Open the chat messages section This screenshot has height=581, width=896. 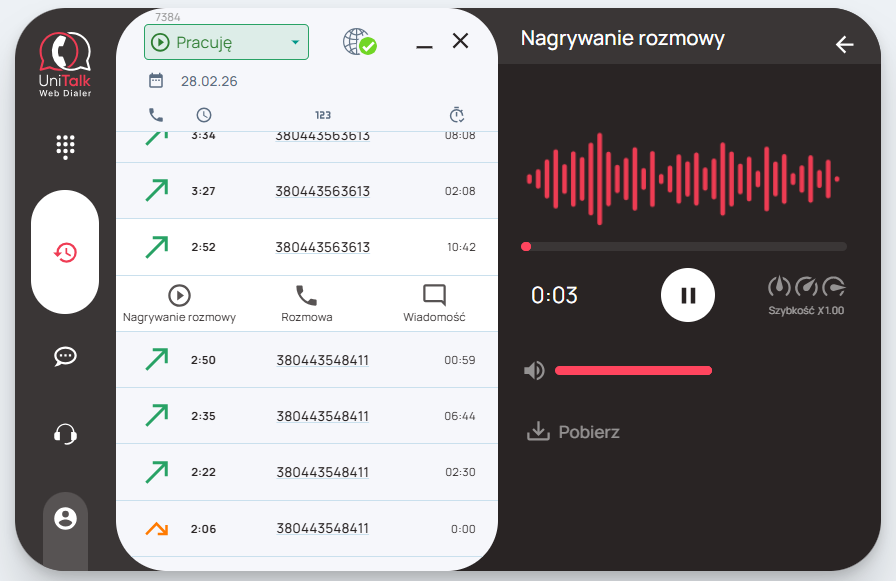tap(65, 356)
